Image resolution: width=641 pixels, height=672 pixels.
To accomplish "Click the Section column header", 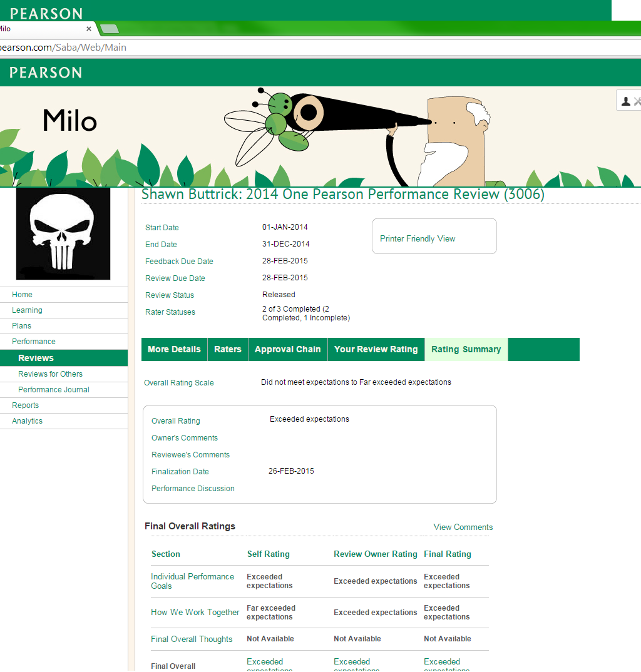I will pos(165,554).
